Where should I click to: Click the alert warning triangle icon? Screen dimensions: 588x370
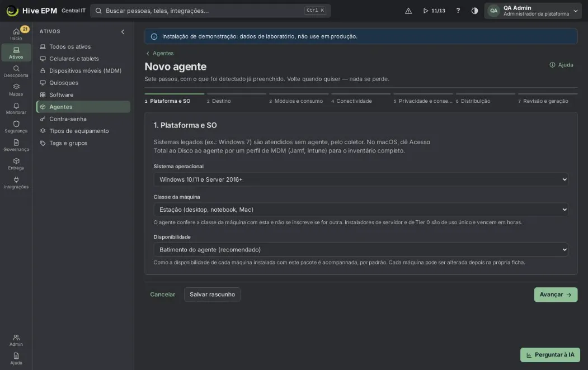point(408,11)
